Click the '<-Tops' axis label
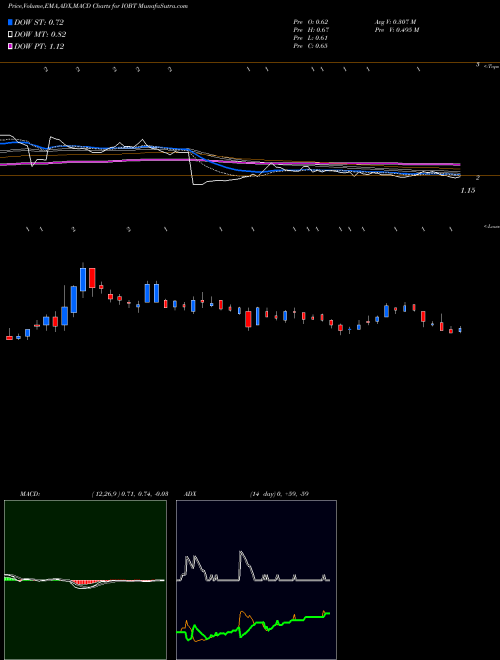 (491, 67)
